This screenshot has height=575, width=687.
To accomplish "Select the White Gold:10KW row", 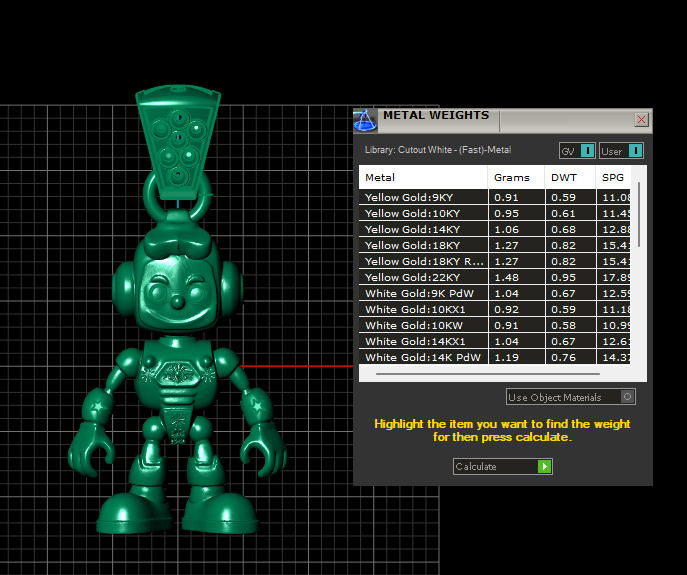I will coord(494,325).
